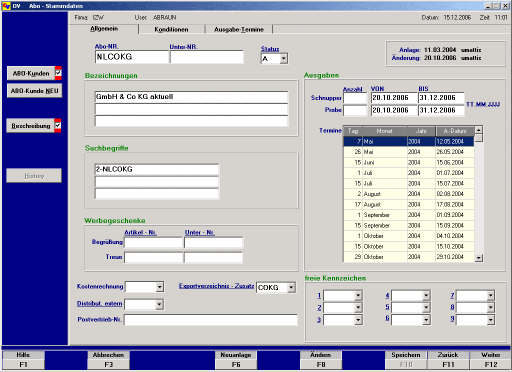Toggle the checkbox next to Beschreibung
The height and width of the screenshot is (372, 512).
pyautogui.click(x=58, y=125)
